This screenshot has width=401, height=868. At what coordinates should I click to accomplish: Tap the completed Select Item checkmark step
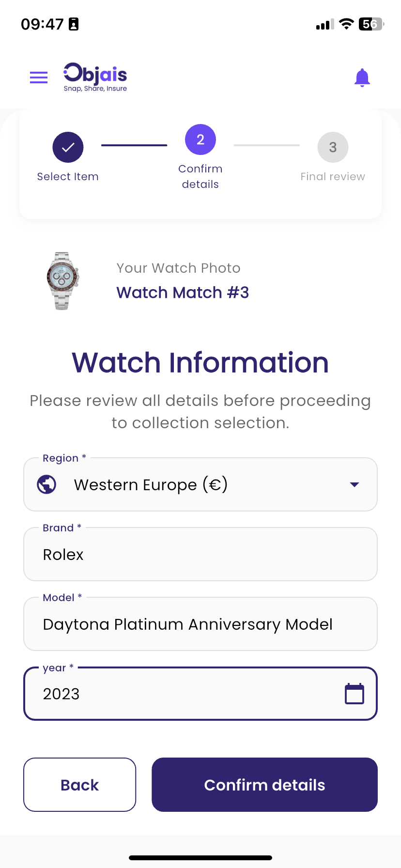(x=68, y=147)
